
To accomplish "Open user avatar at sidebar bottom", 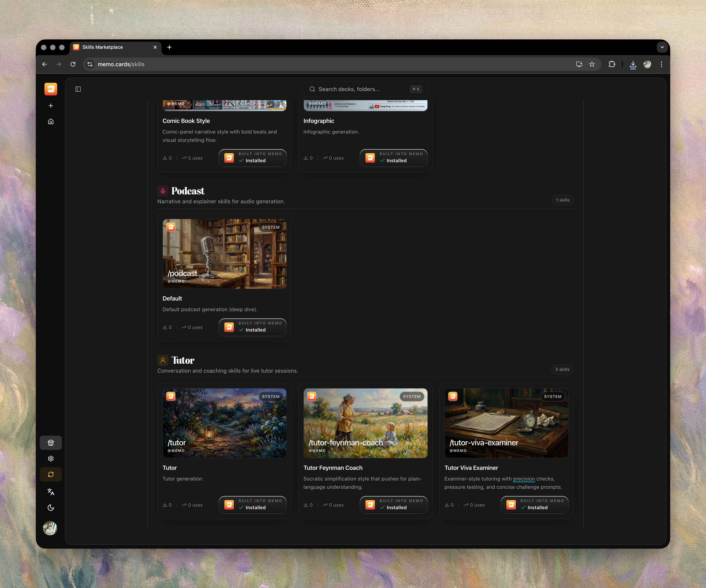I will (x=50, y=528).
